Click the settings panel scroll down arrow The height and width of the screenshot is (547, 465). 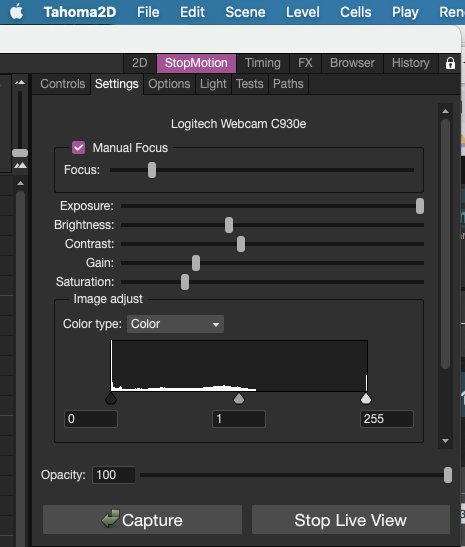pyautogui.click(x=445, y=441)
